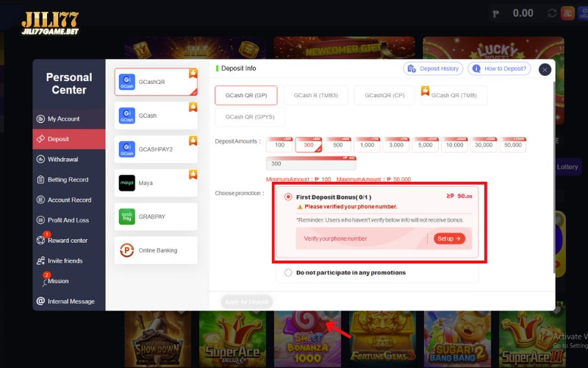Select the GCash payment method

156,116
